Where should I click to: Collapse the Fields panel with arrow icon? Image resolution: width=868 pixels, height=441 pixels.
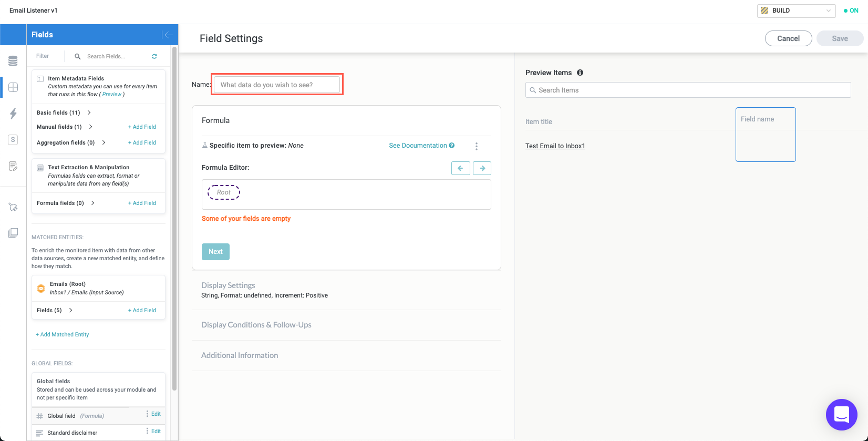168,35
